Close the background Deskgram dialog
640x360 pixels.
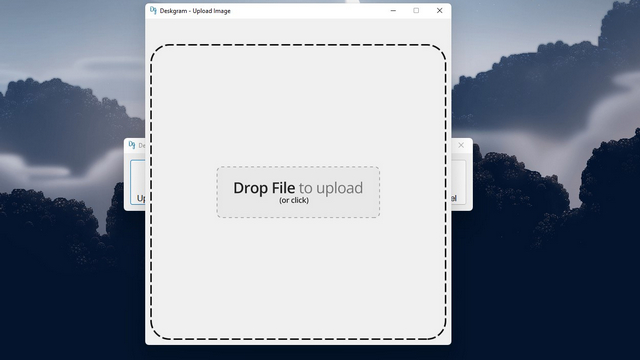point(461,145)
